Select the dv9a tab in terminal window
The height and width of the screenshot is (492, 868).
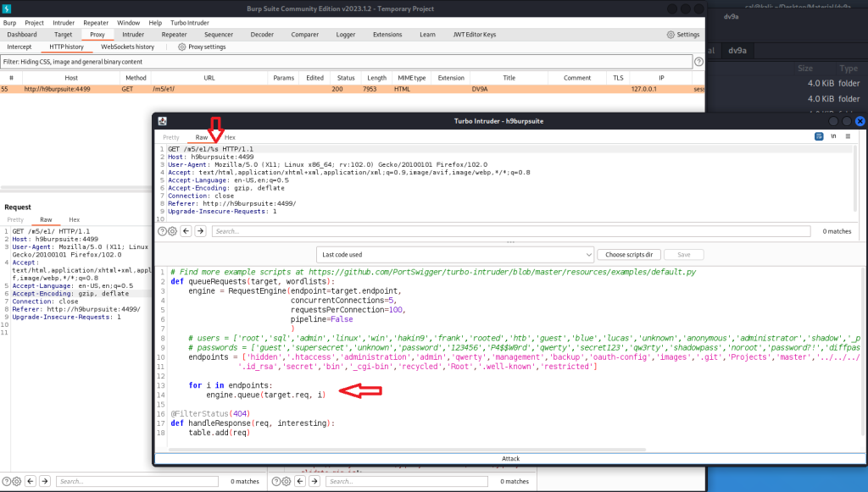(737, 50)
